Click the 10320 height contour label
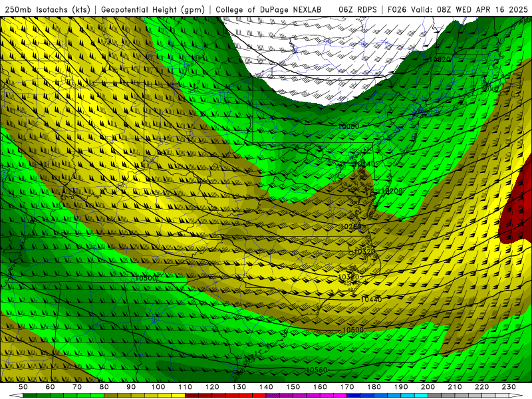 click(x=364, y=252)
